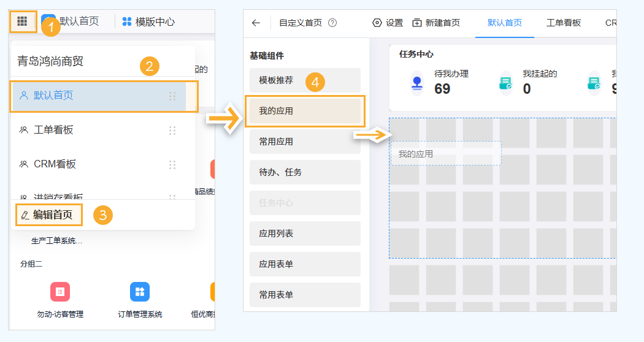
Task: Open the 订单管理系统 app icon
Action: click(140, 292)
